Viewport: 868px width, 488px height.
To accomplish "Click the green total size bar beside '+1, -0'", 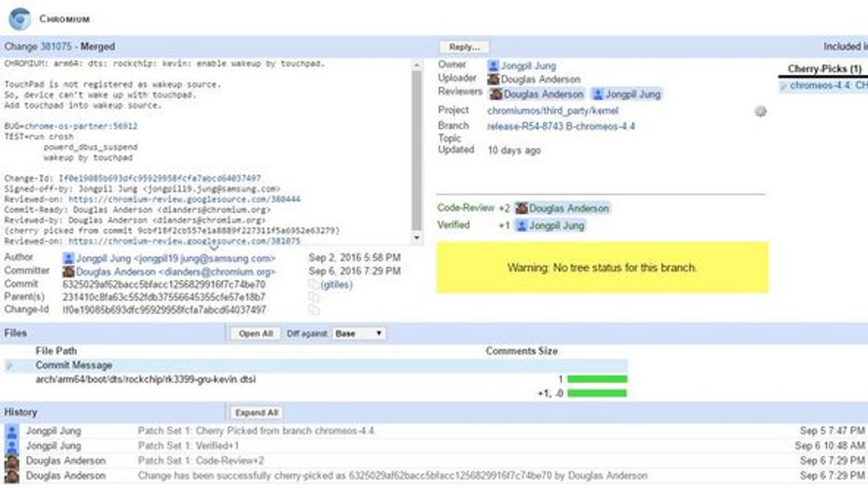I will pyautogui.click(x=597, y=393).
